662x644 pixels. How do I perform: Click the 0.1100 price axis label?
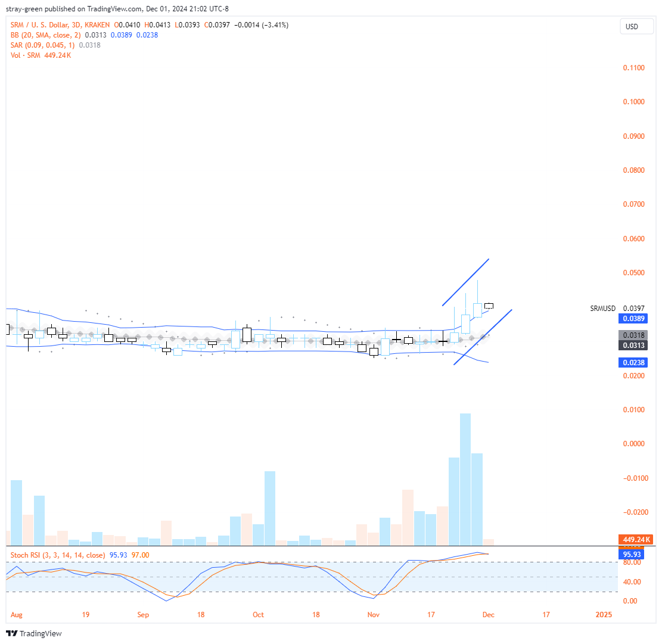pyautogui.click(x=634, y=67)
